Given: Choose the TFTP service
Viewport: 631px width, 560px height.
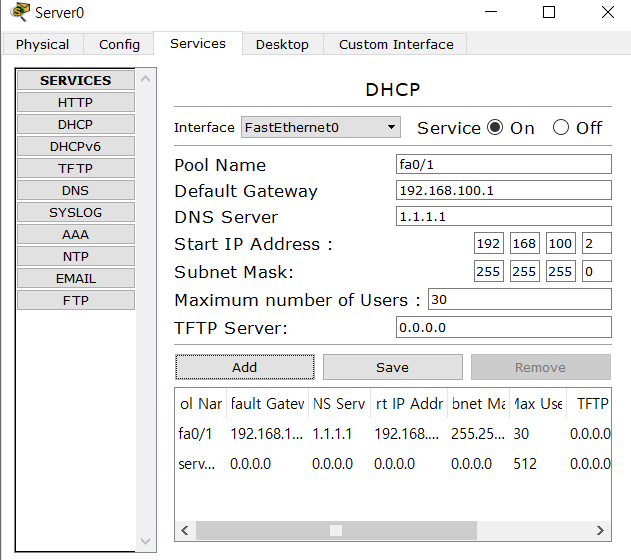Looking at the screenshot, I should [76, 168].
